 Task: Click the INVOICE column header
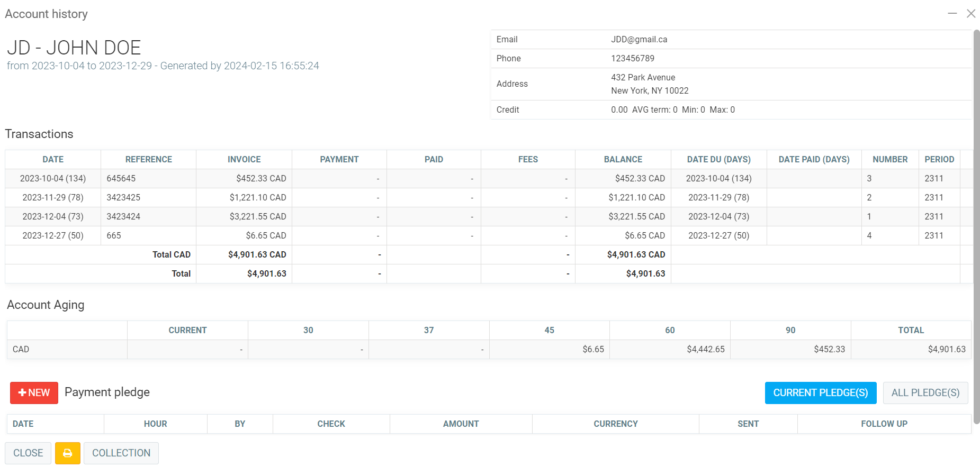(244, 160)
